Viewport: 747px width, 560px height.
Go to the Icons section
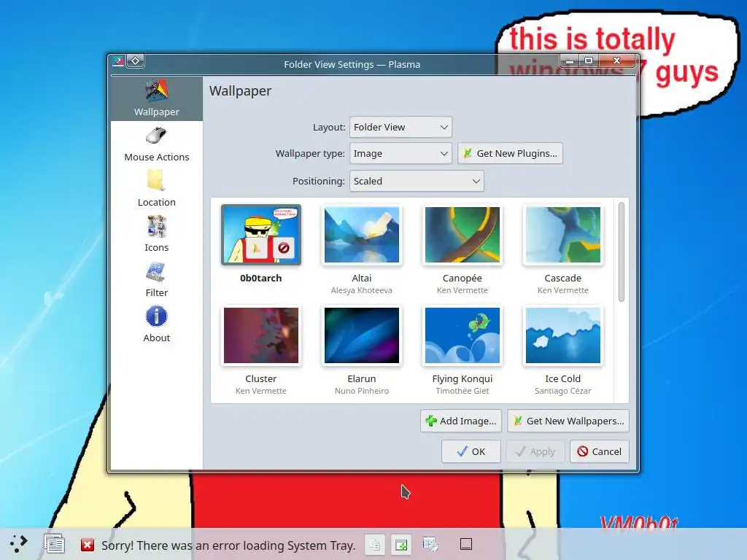[157, 235]
